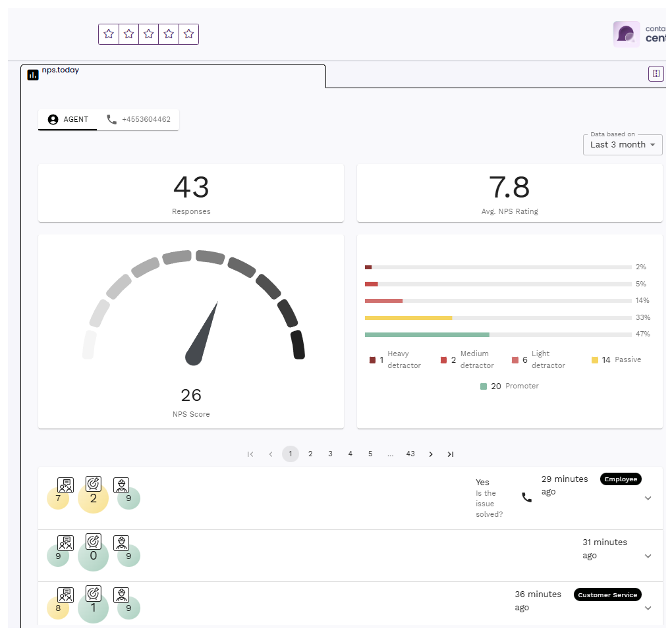The height and width of the screenshot is (634, 672).
Task: Click the target icon in the first response row
Action: pos(94,485)
